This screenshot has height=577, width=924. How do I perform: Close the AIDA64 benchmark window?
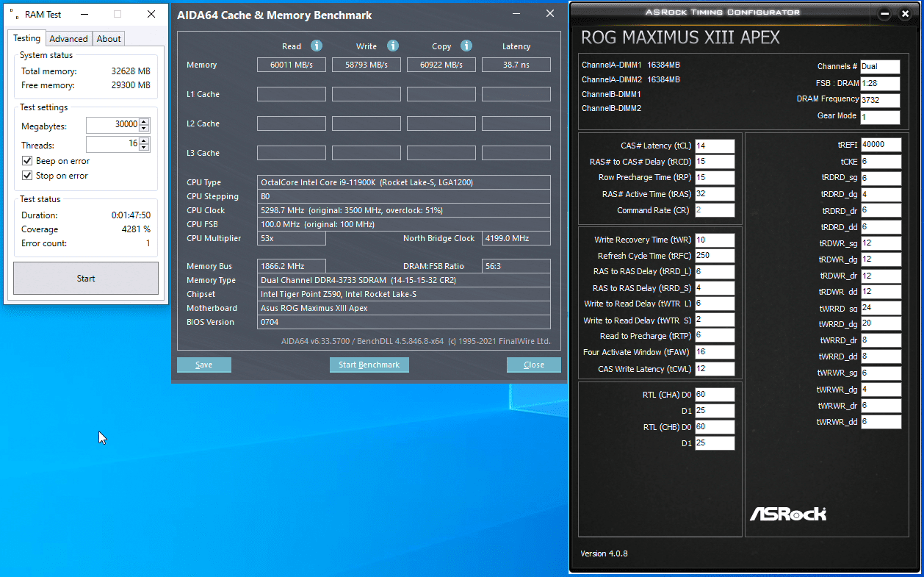click(x=550, y=13)
